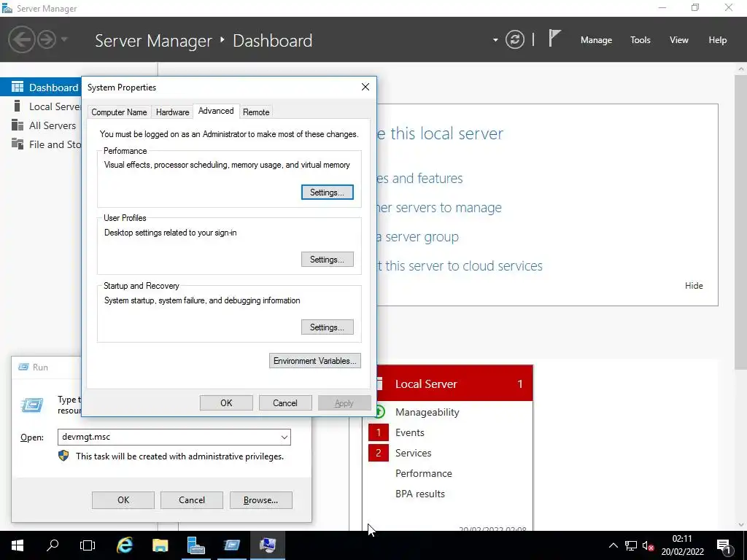Viewport: 747px width, 560px height.
Task: Switch to the Computer Name tab
Action: tap(119, 112)
